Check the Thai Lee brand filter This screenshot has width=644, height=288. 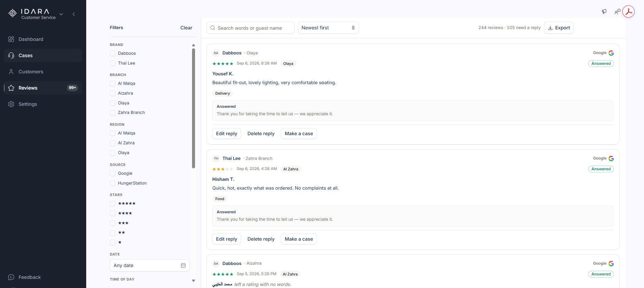coord(113,63)
